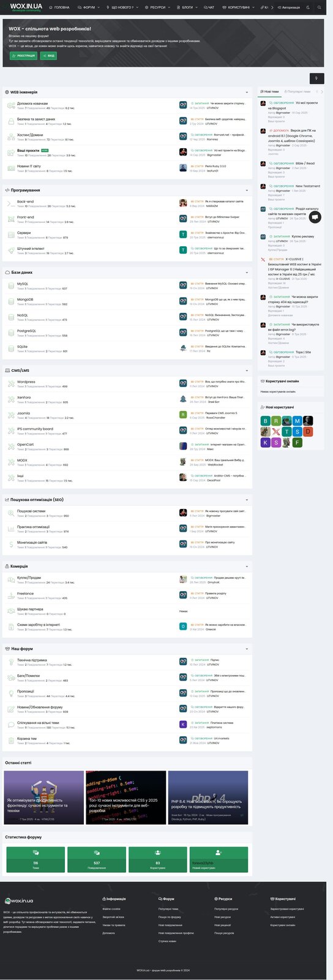Click the green T avatar in new users

point(286,432)
